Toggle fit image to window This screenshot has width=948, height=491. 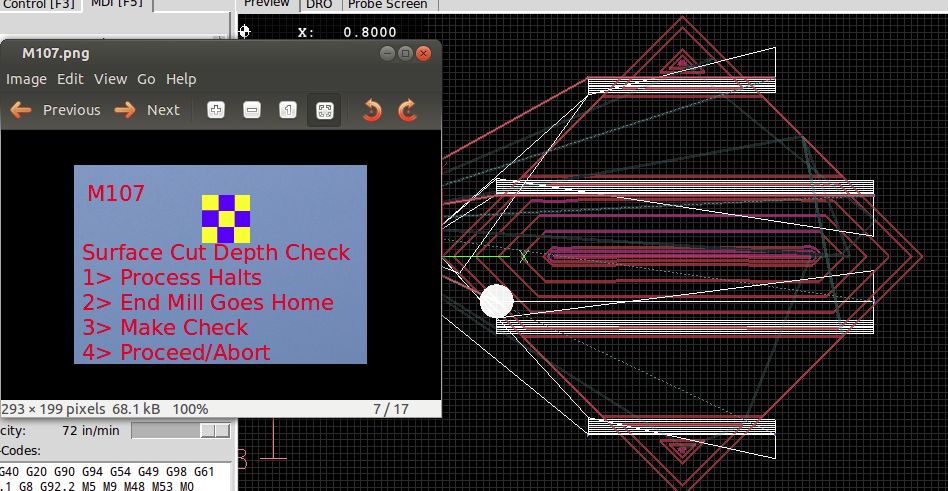click(324, 110)
